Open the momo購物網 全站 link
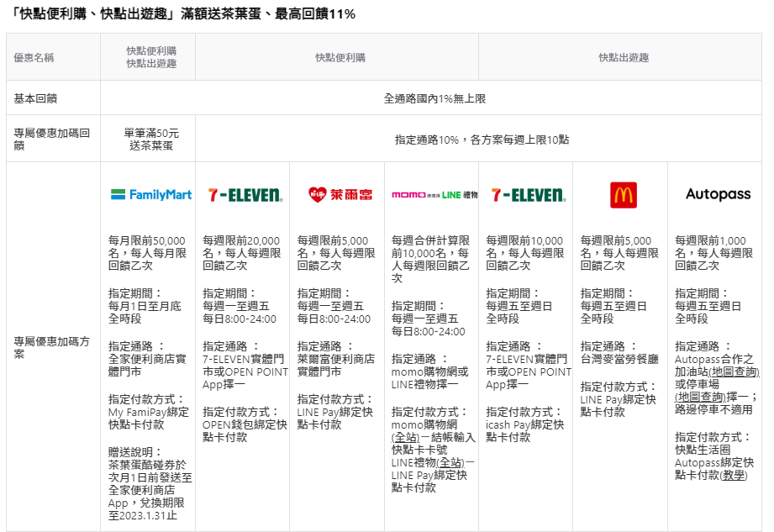The width and height of the screenshot is (774, 532). [403, 438]
